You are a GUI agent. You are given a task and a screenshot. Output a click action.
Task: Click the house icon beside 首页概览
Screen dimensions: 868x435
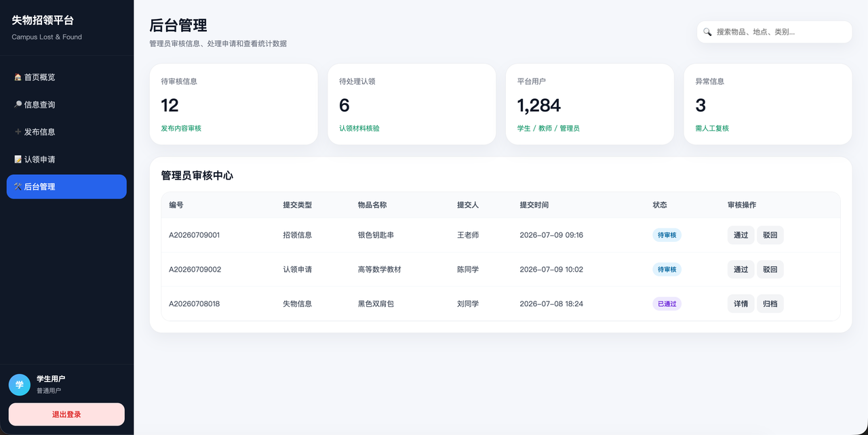tap(18, 77)
